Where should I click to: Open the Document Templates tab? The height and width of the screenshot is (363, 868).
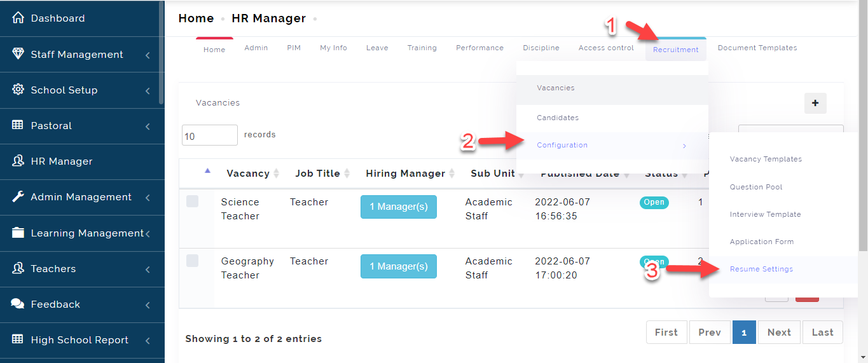757,48
